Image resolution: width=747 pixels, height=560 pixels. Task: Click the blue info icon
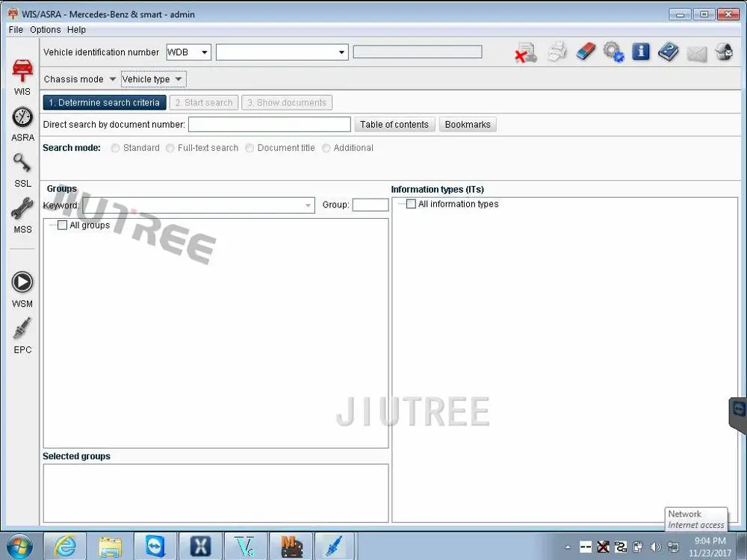(641, 52)
